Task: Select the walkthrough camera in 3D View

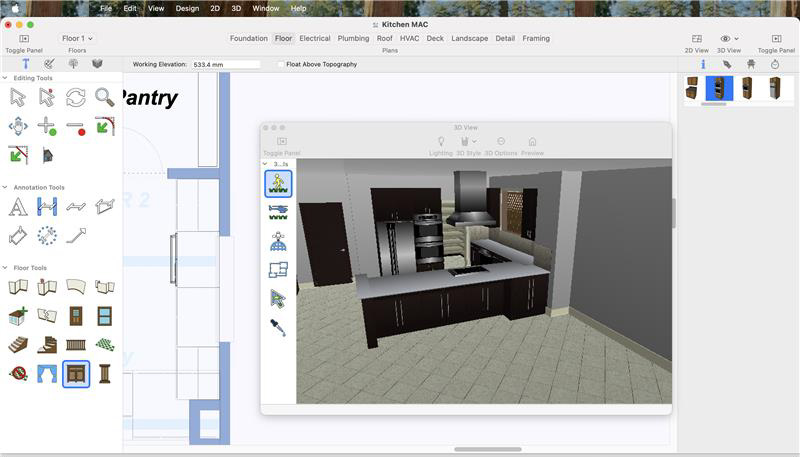Action: [x=278, y=183]
